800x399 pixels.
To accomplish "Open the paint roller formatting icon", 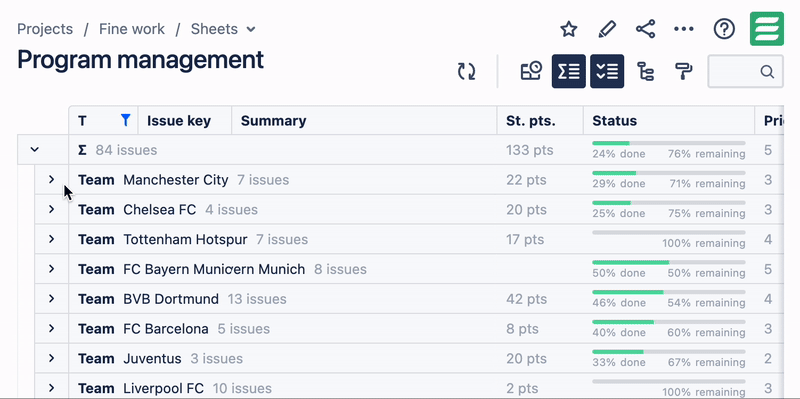I will coord(683,71).
